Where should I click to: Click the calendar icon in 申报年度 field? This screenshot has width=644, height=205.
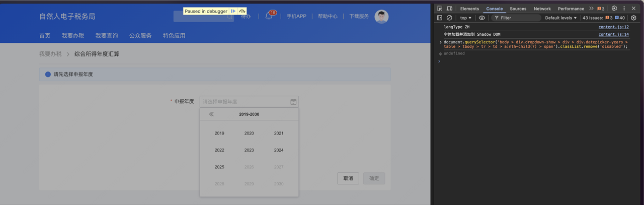point(293,102)
